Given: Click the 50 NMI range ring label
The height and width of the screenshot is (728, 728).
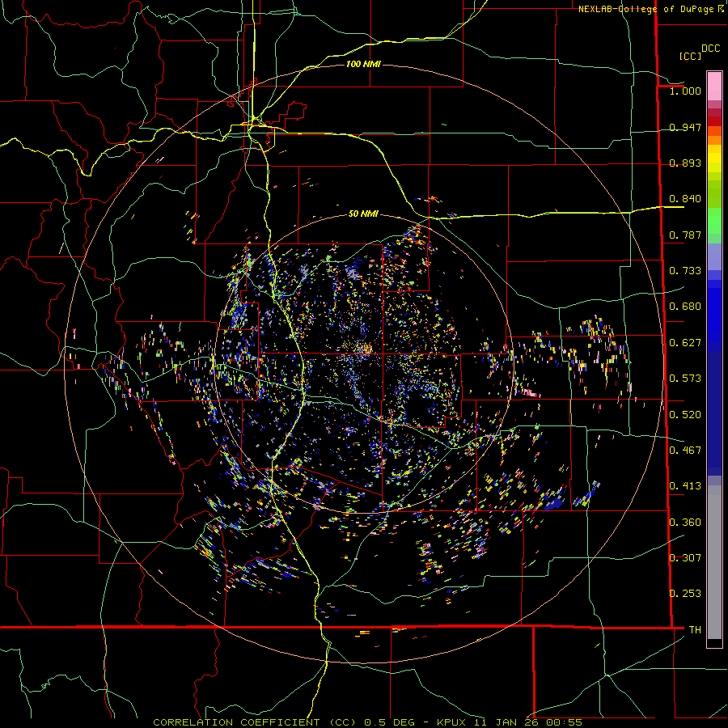Looking at the screenshot, I should pos(363,214).
